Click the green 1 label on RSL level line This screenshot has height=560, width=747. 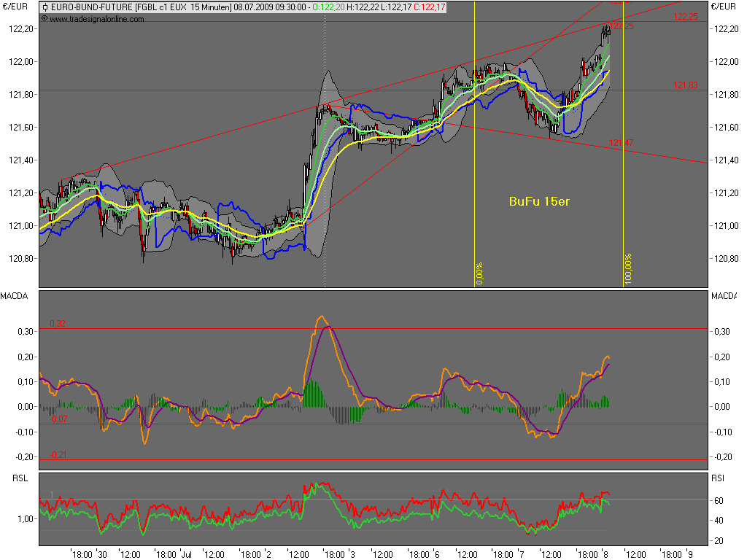[x=52, y=495]
